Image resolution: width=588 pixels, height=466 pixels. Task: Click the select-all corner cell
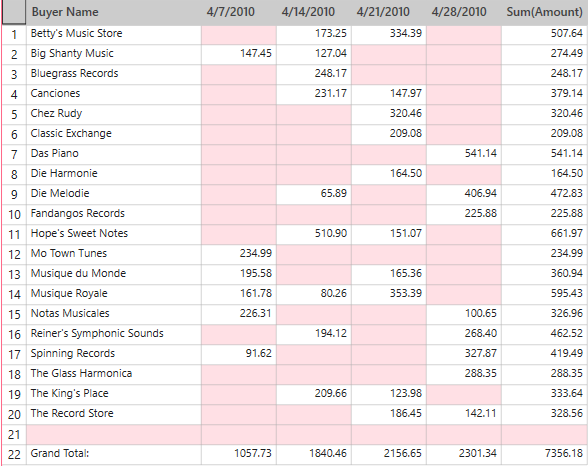click(x=14, y=12)
